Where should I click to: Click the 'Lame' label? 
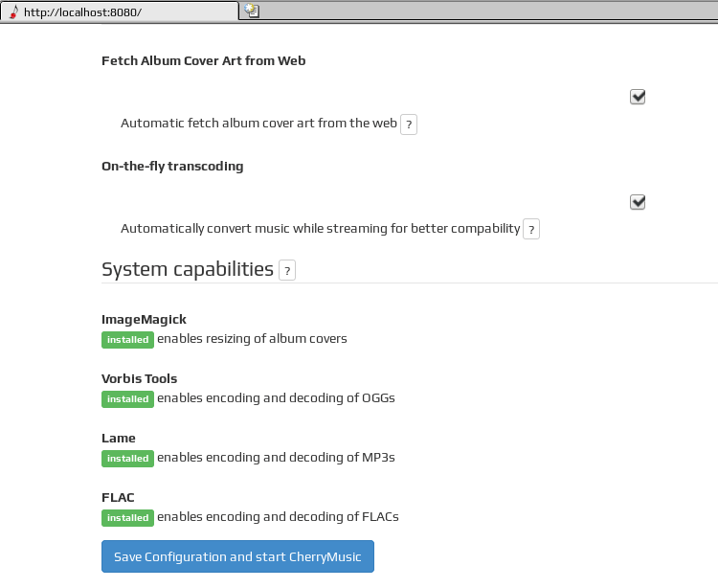[x=118, y=439]
